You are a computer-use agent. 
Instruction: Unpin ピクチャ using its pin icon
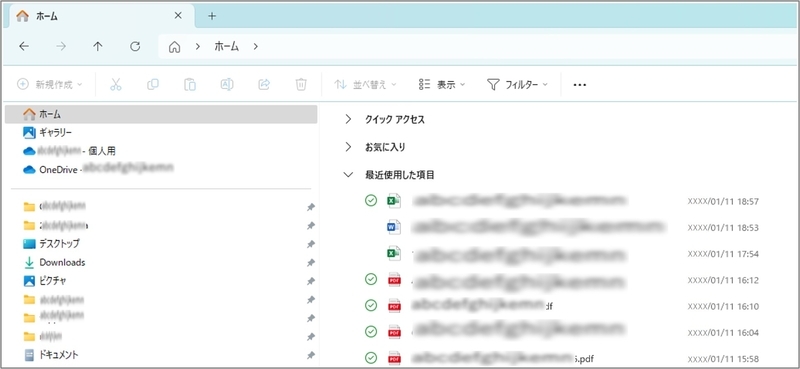[x=310, y=281]
